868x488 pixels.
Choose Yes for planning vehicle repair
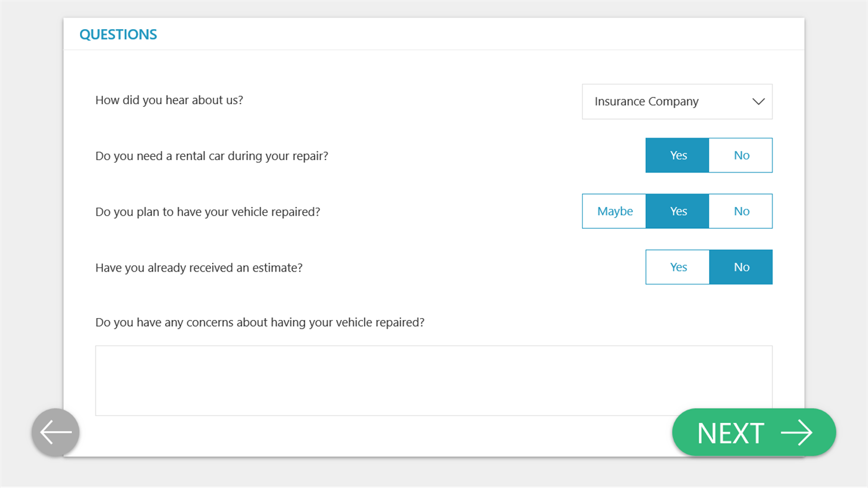[678, 211]
